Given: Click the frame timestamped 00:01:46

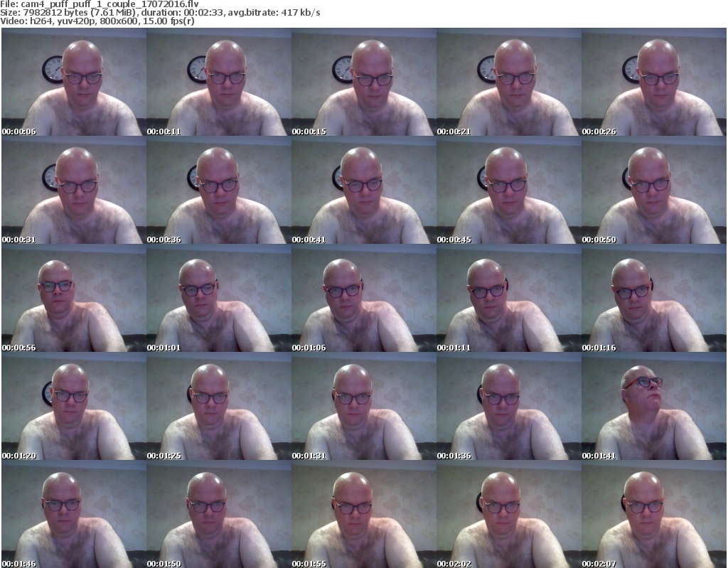Looking at the screenshot, I should point(74,514).
